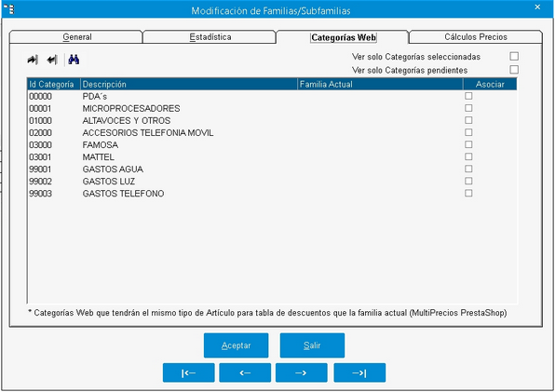The height and width of the screenshot is (392, 555).
Task: Enable Ver solo Categorías pendientes checkbox
Action: (514, 69)
